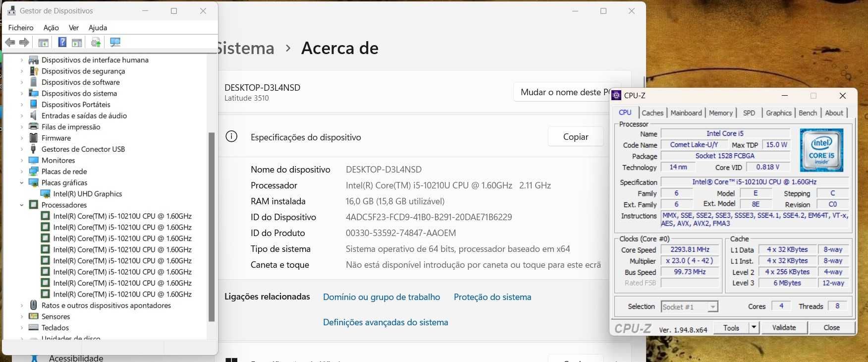Click the info icon beside Especificações do dispositivo

pos(231,136)
